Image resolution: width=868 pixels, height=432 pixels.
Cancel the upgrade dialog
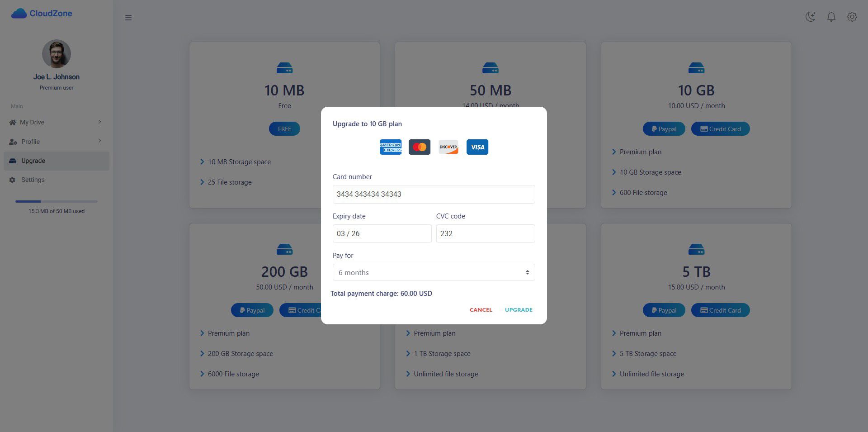481,310
